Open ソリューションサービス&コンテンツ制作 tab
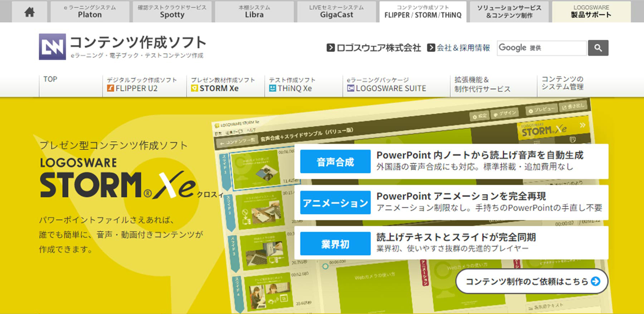 (x=509, y=12)
